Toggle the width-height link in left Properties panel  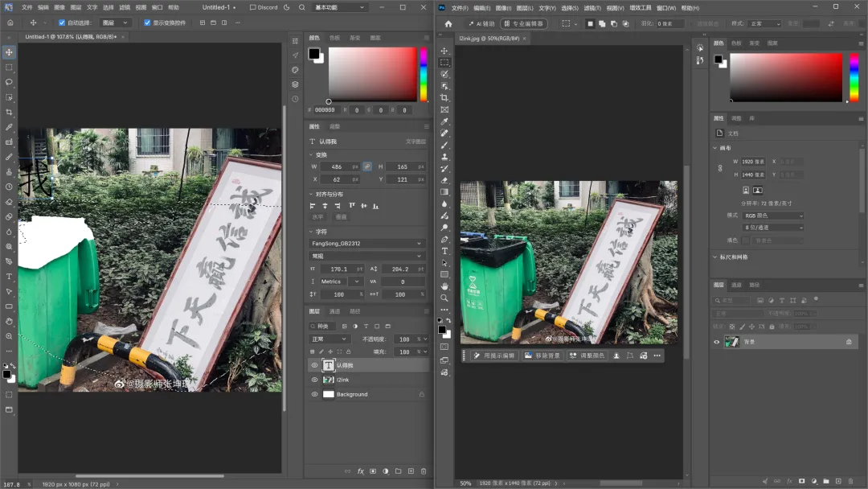pos(367,166)
